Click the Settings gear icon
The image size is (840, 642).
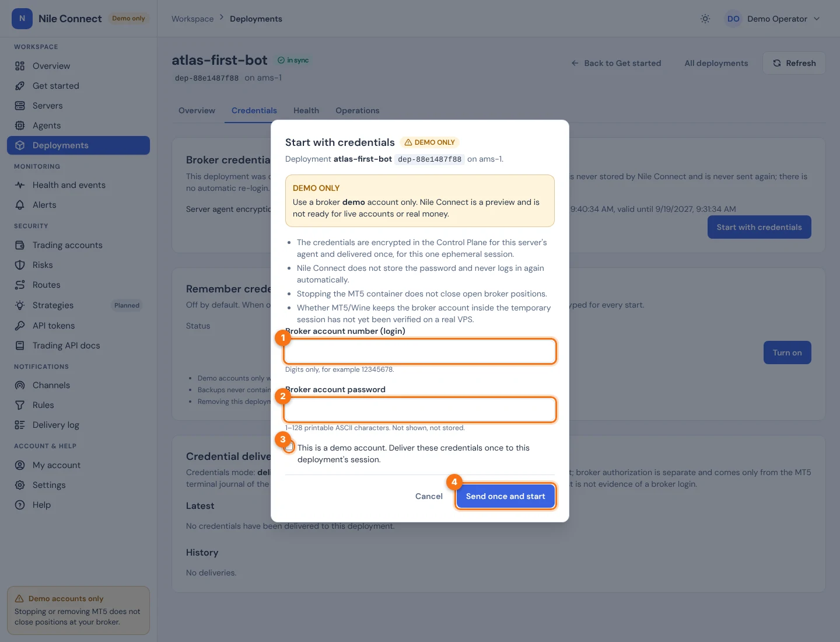pos(20,485)
